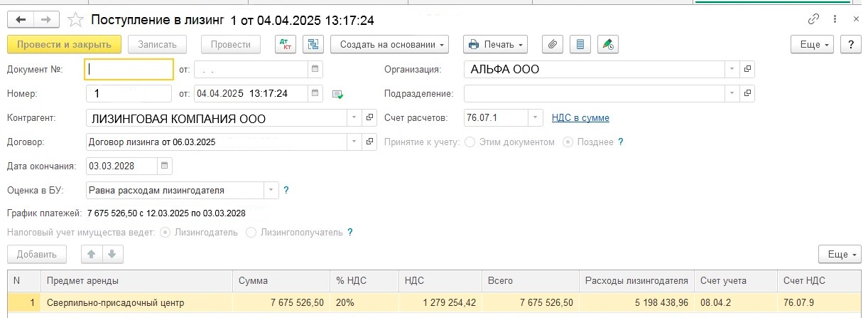Open 'НДС в сумме' link
The width and height of the screenshot is (868, 318).
tap(580, 118)
